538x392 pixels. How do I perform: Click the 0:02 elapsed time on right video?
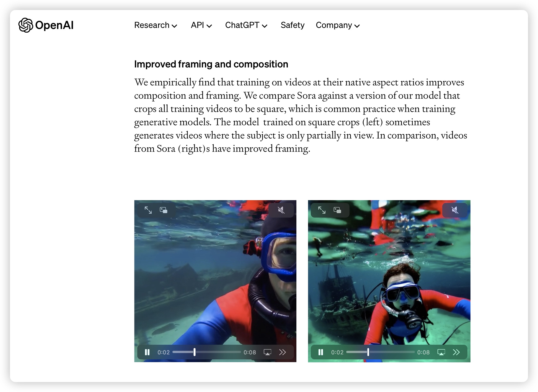pyautogui.click(x=337, y=352)
